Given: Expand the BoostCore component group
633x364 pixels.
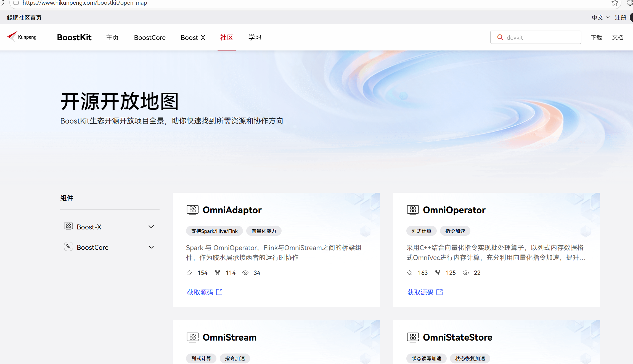Looking at the screenshot, I should click(x=151, y=247).
